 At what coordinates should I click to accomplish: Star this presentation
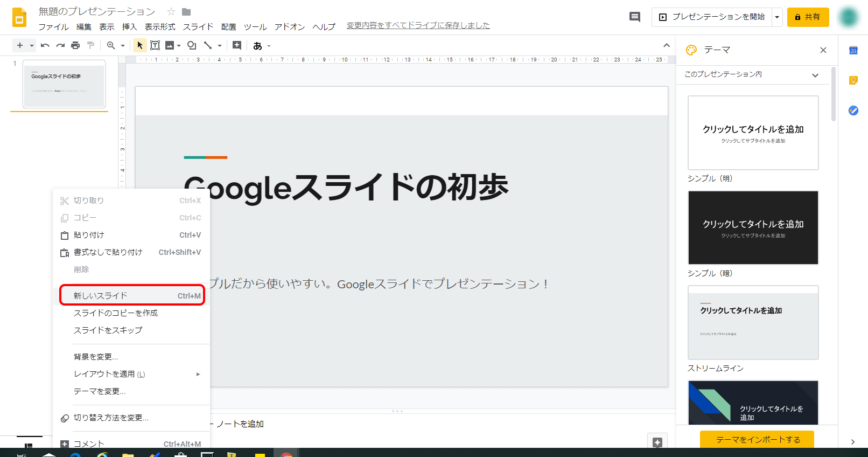[x=171, y=11]
